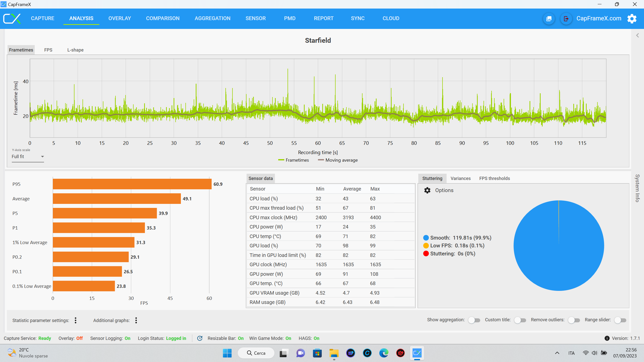Expand the System Info vertical label
The image size is (644, 362).
click(x=637, y=188)
